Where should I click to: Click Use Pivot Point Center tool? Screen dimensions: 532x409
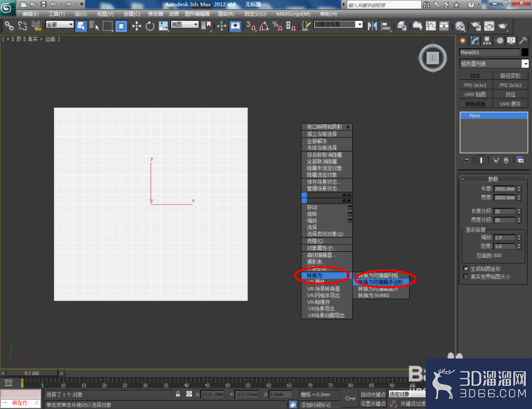click(206, 26)
